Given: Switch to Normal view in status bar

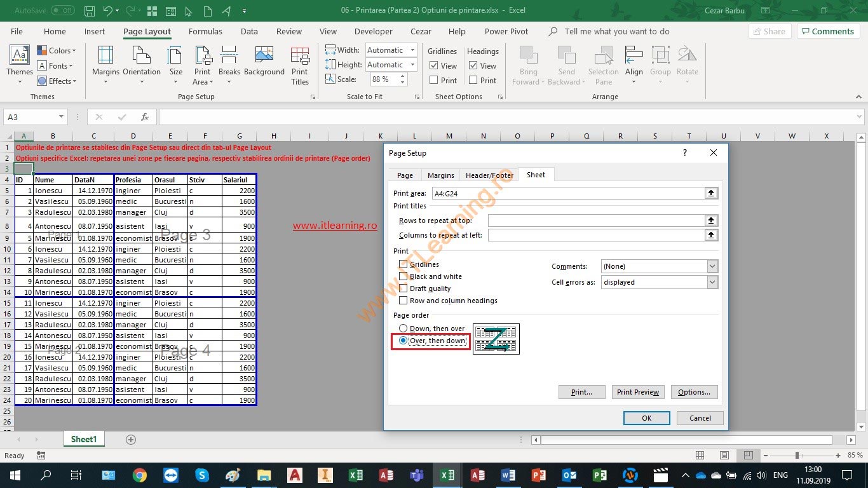Looking at the screenshot, I should [x=700, y=456].
